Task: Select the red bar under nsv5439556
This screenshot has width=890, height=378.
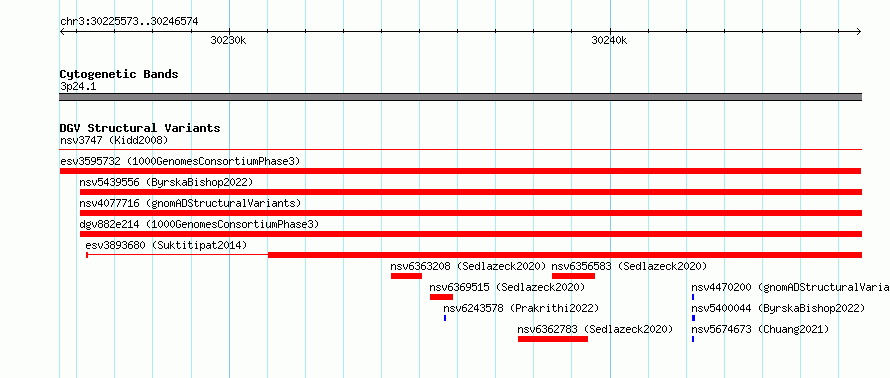Action: click(x=471, y=192)
